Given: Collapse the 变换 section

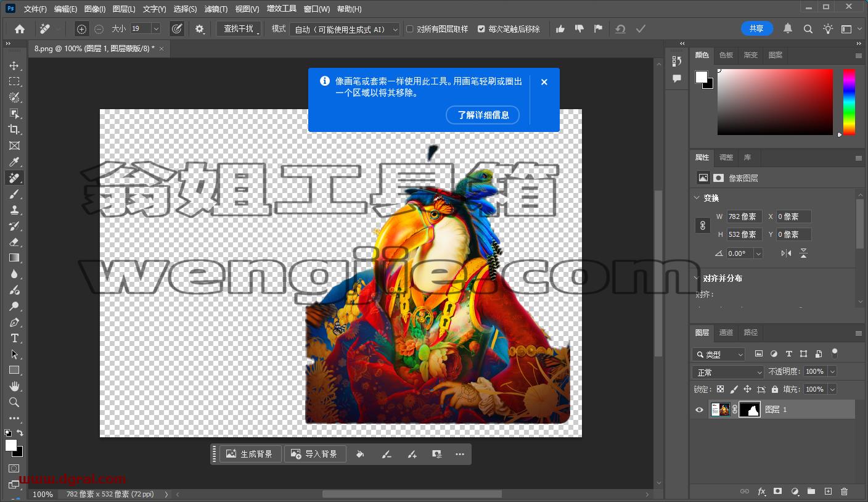Looking at the screenshot, I should [697, 198].
